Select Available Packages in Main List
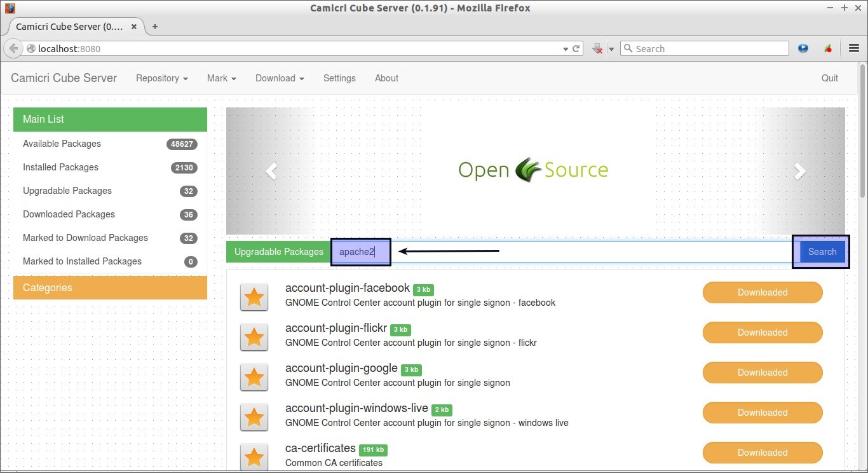This screenshot has width=868, height=473. pyautogui.click(x=110, y=144)
